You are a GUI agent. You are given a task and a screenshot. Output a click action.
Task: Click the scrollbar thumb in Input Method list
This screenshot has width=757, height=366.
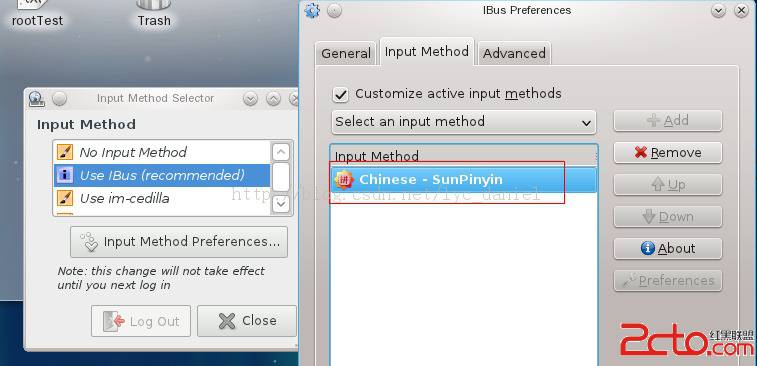(281, 177)
